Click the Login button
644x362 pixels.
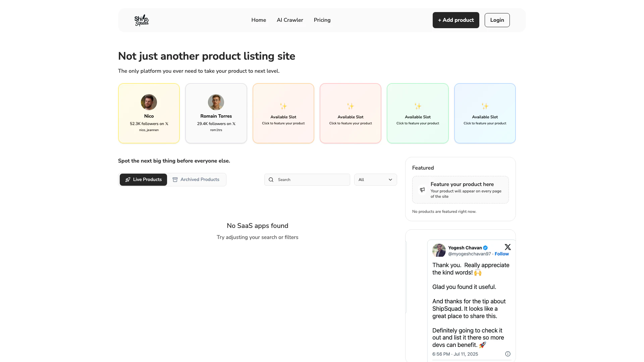[x=497, y=20]
